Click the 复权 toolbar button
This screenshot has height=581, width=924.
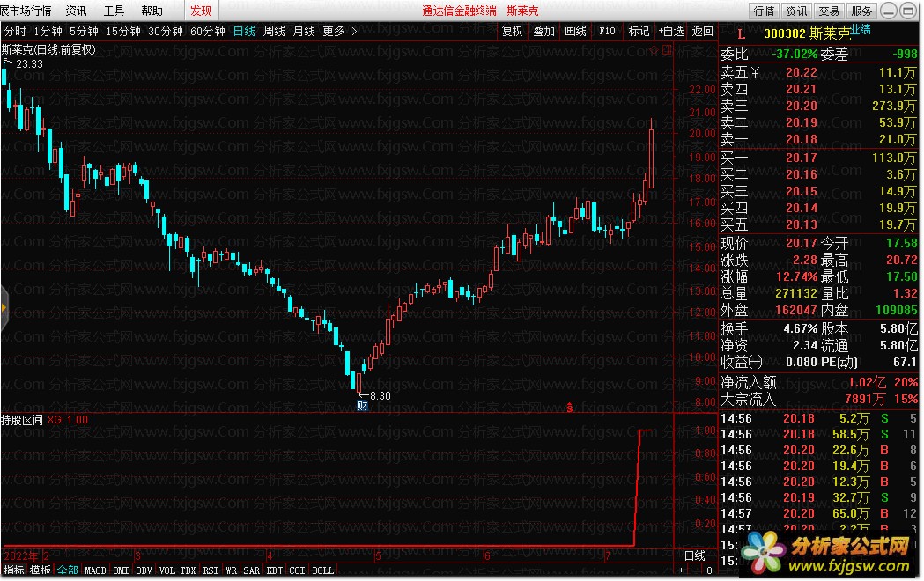(x=512, y=31)
